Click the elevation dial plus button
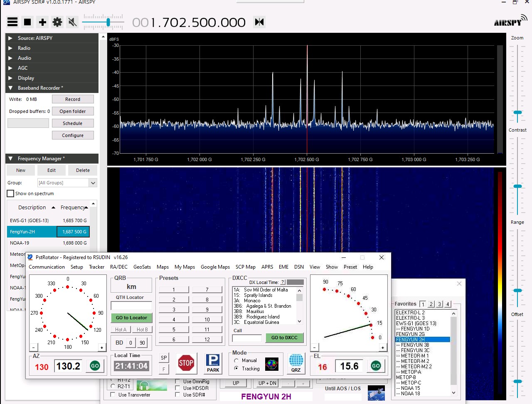This screenshot has width=532, height=404. tap(382, 347)
